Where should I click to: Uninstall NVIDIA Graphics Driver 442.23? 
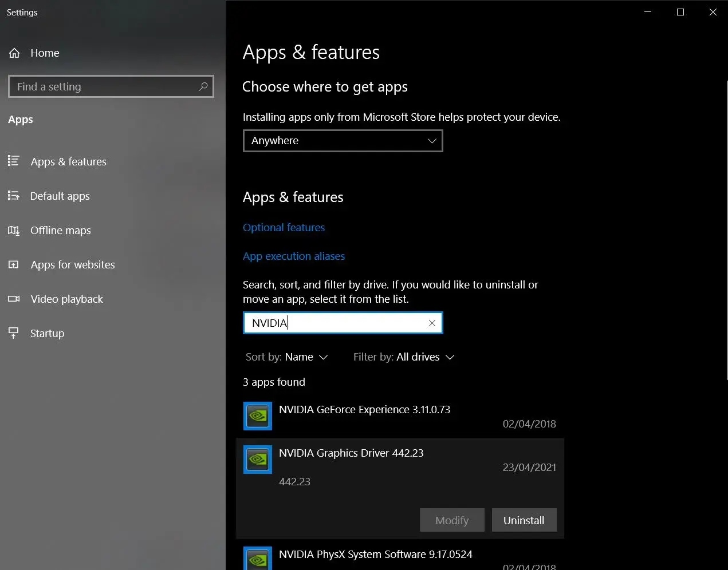[x=524, y=520]
